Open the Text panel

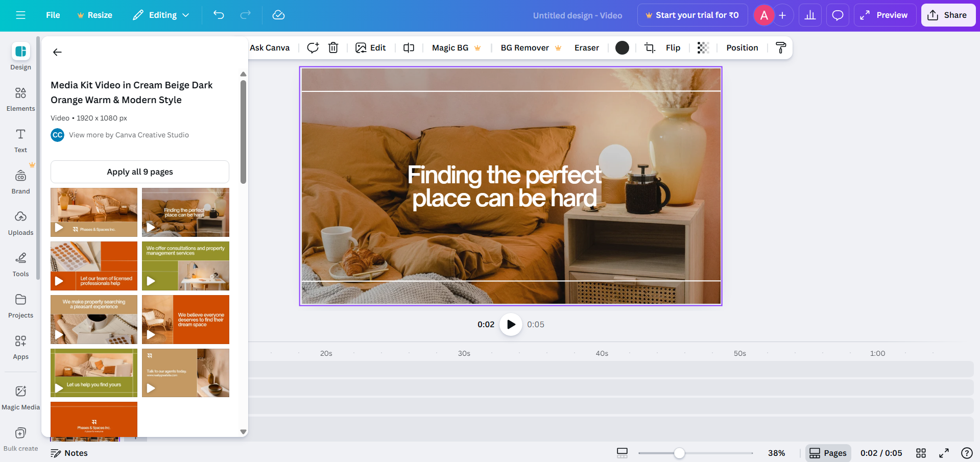click(x=20, y=140)
